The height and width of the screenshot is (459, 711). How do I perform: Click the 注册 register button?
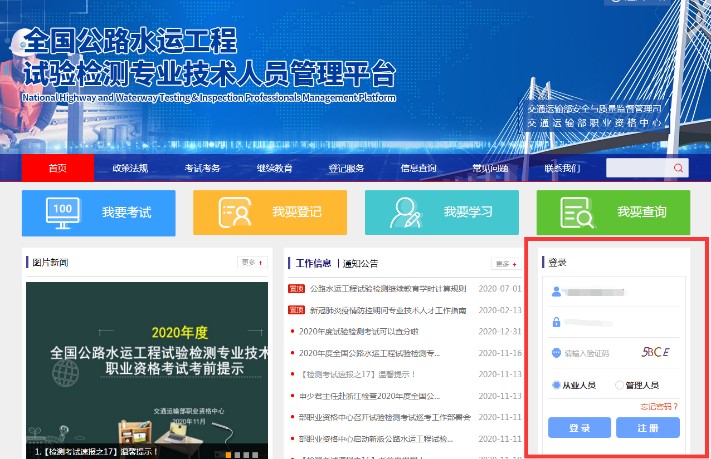(648, 428)
